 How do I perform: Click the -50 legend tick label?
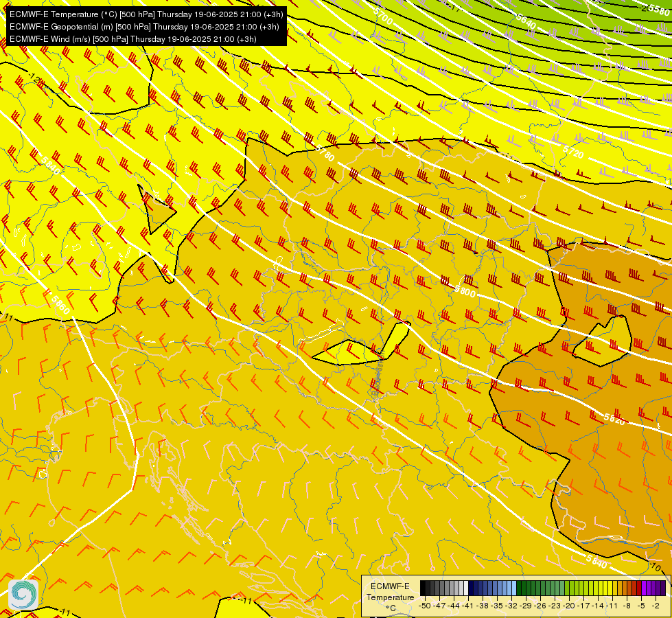point(425,606)
